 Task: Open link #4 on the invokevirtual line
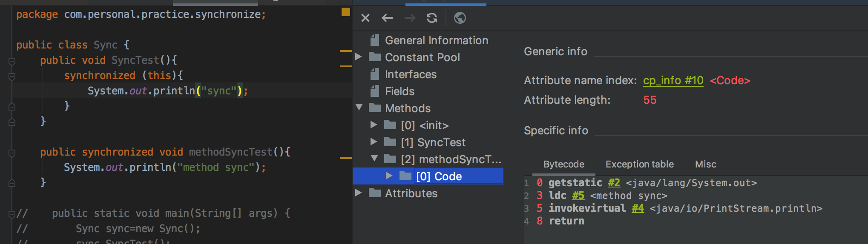pos(638,208)
